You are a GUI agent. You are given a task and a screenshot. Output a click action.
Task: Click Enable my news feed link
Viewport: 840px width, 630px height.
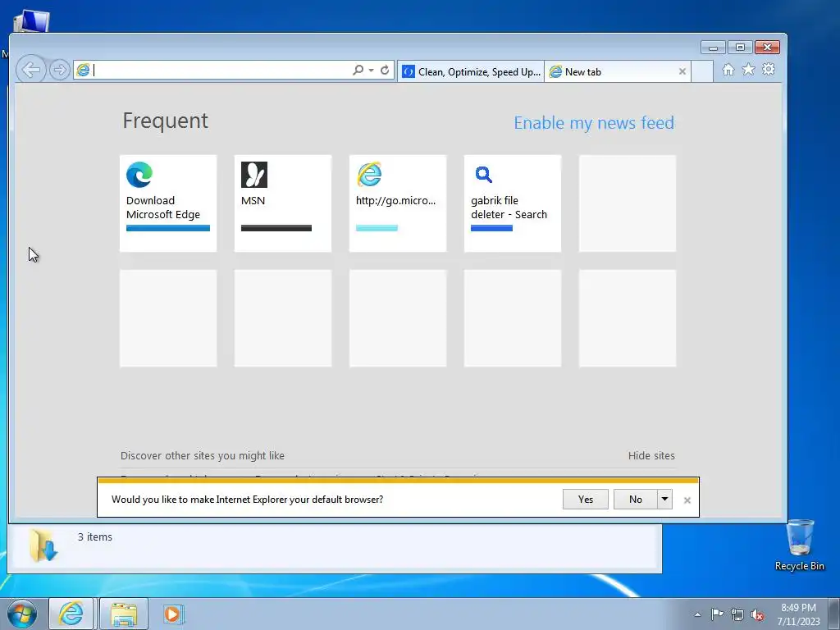pyautogui.click(x=594, y=123)
